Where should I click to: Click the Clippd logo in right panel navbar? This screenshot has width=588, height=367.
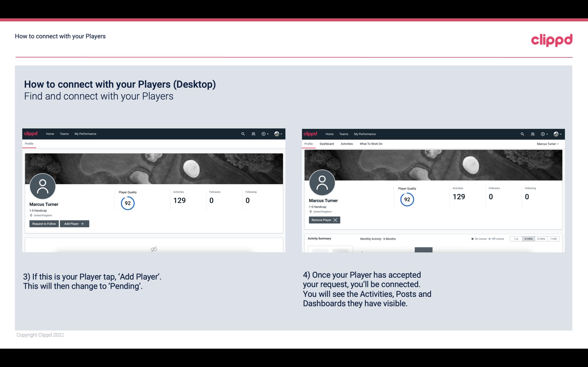click(310, 134)
